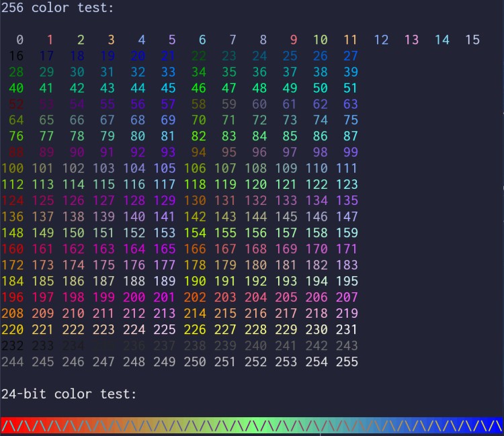Click the orange number 208
Viewport: 504px width, 436px height.
13,313
